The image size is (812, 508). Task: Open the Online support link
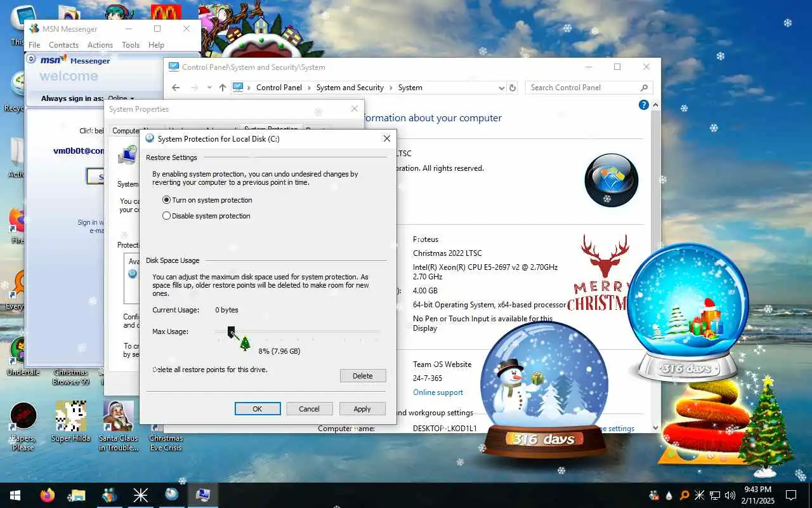(438, 392)
